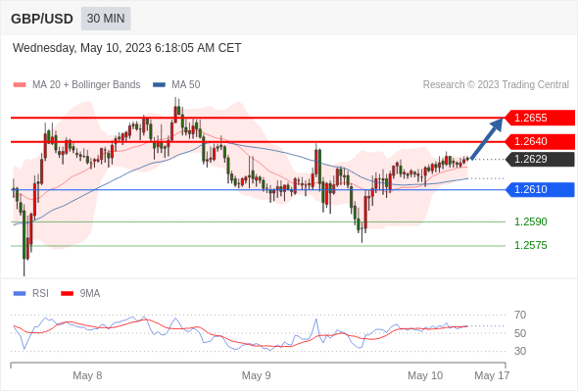Click the 1.2655 red resistance label
This screenshot has width=578, height=392.
pos(540,118)
